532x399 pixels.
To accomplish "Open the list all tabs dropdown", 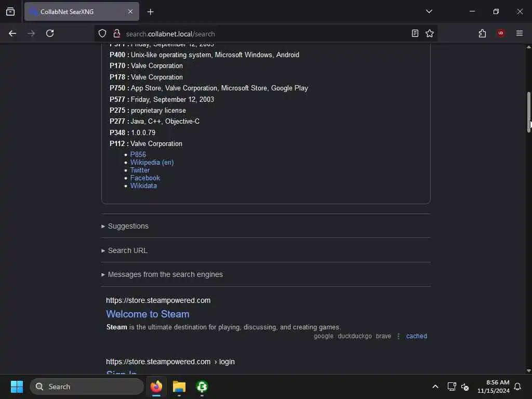I will [429, 11].
